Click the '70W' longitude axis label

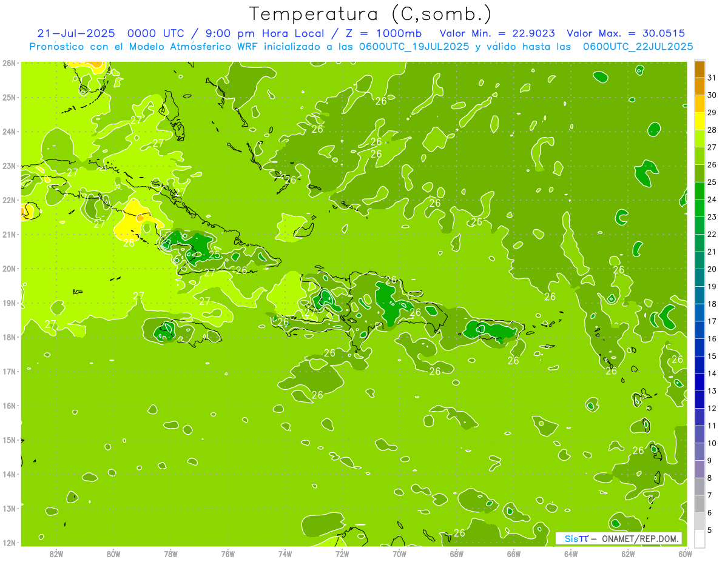(399, 554)
